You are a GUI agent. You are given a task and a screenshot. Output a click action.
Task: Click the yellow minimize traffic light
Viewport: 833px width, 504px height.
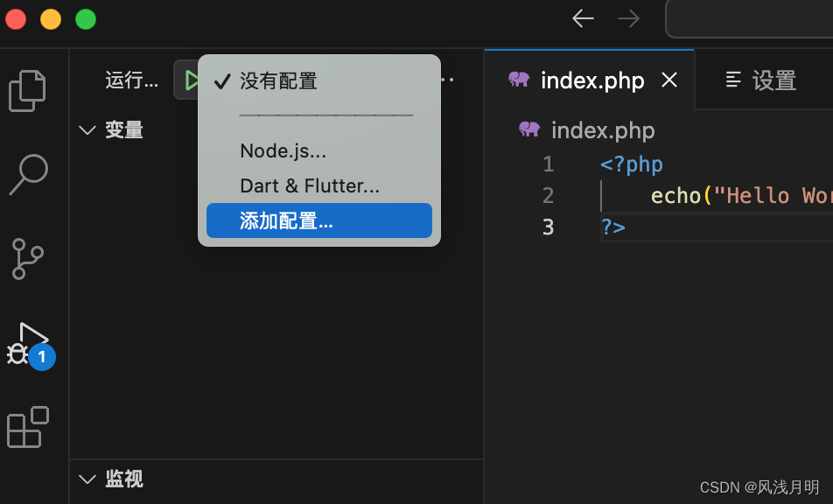click(50, 18)
